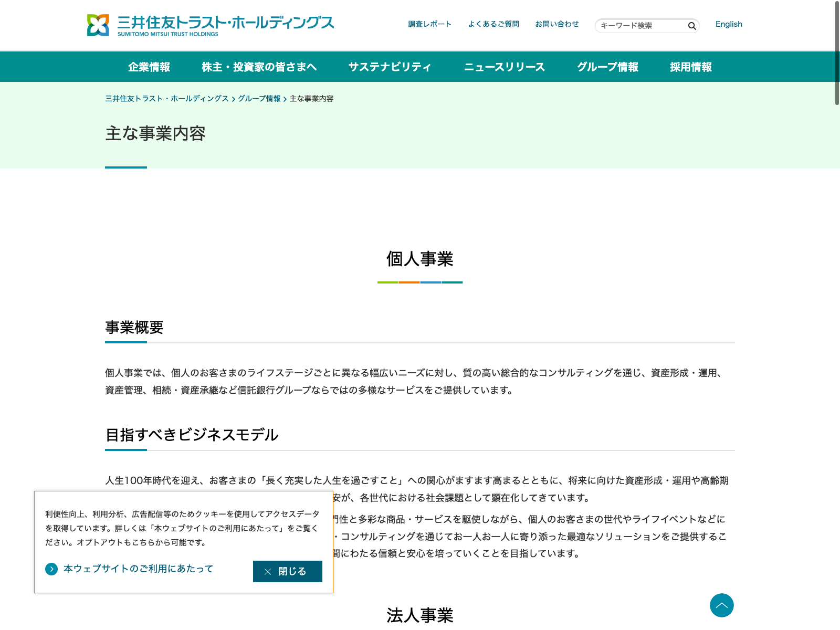
Task: Click the Sumitomo Mitsui Trust Holdings logo
Action: coord(210,25)
